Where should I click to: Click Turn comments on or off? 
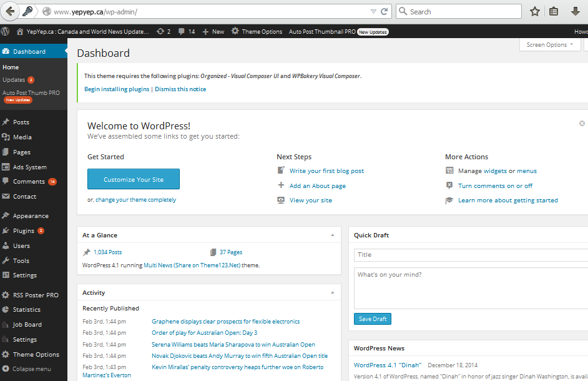tap(496, 186)
